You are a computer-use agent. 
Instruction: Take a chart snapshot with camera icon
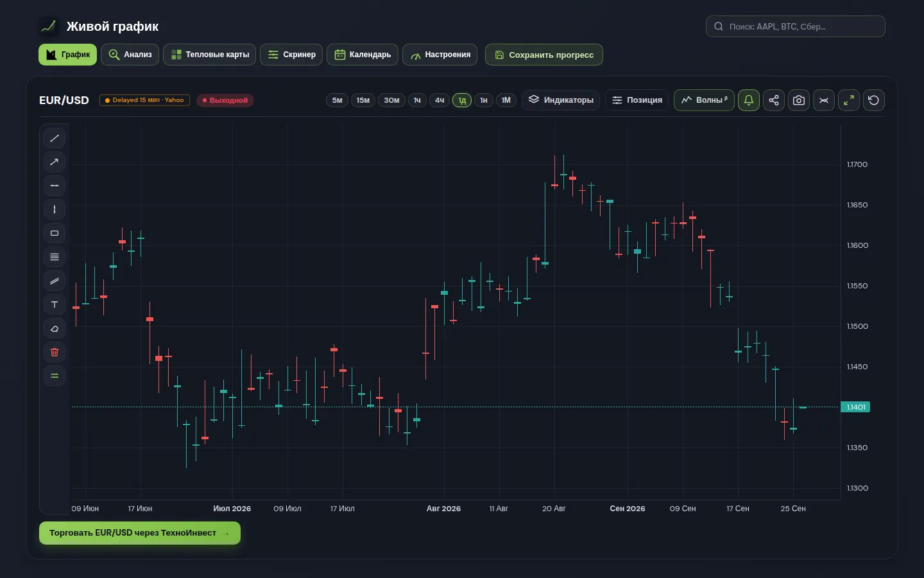pos(799,100)
